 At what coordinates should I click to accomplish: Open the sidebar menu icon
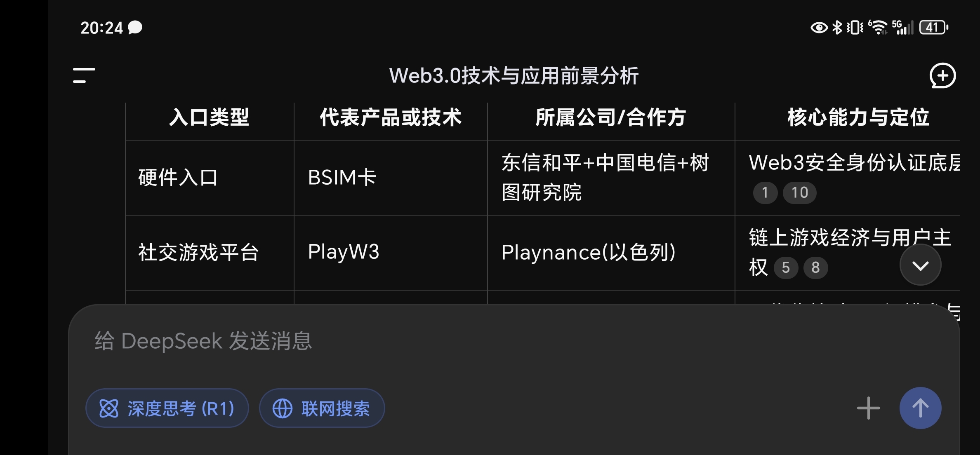(84, 75)
